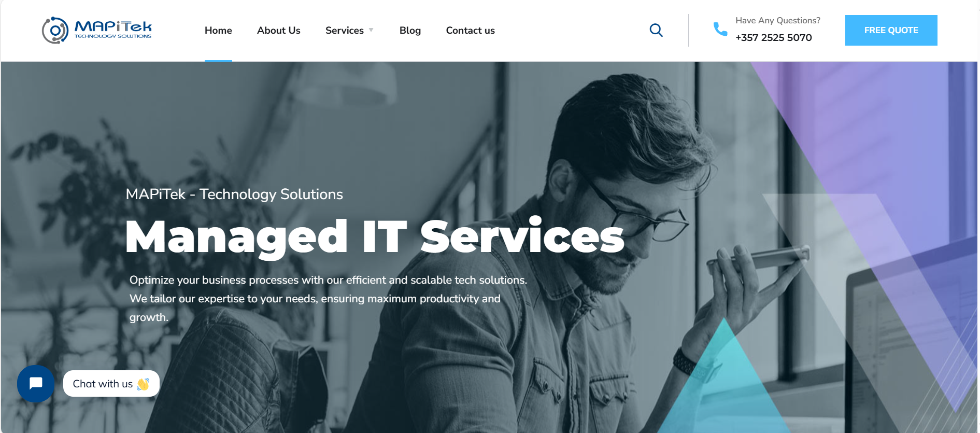Click the blue phone handset icon

[x=720, y=29]
